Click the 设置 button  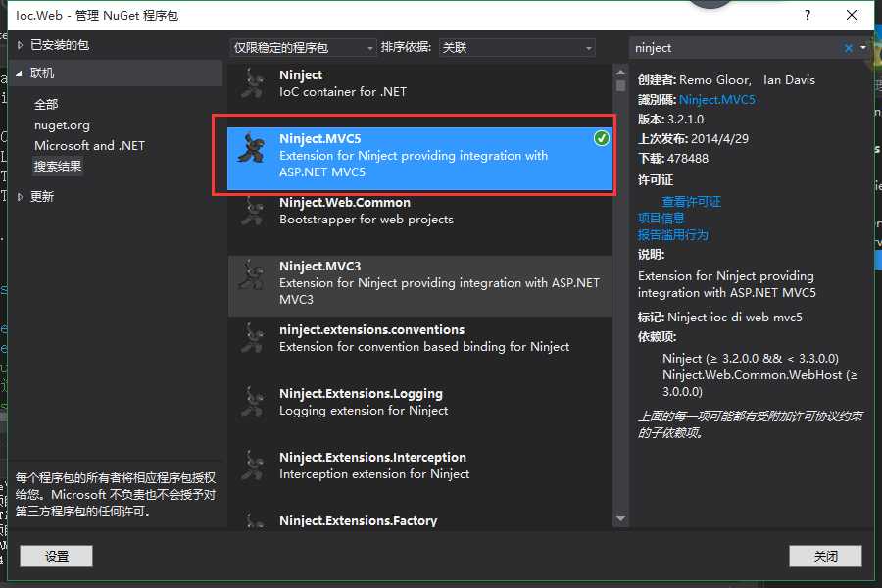(56, 556)
